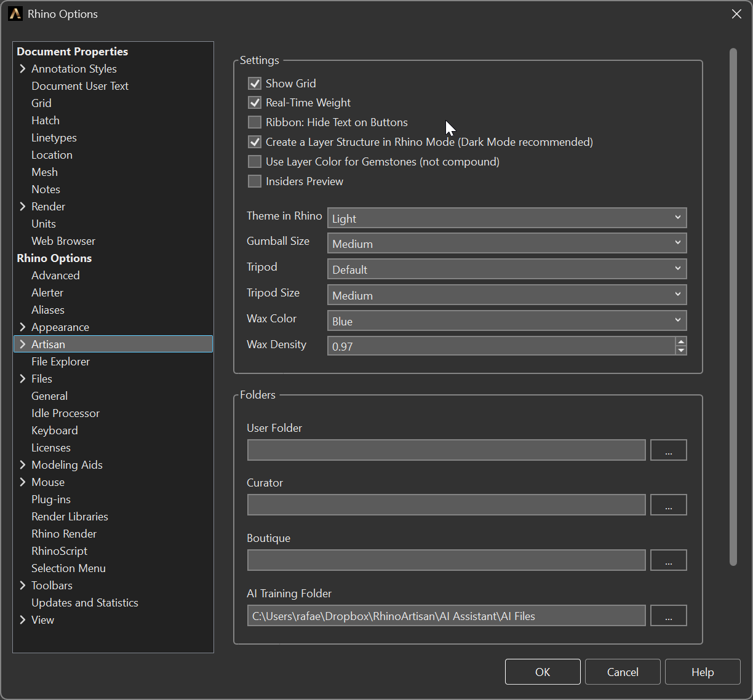
Task: Browse for AI Training Folder with ... button
Action: (668, 616)
